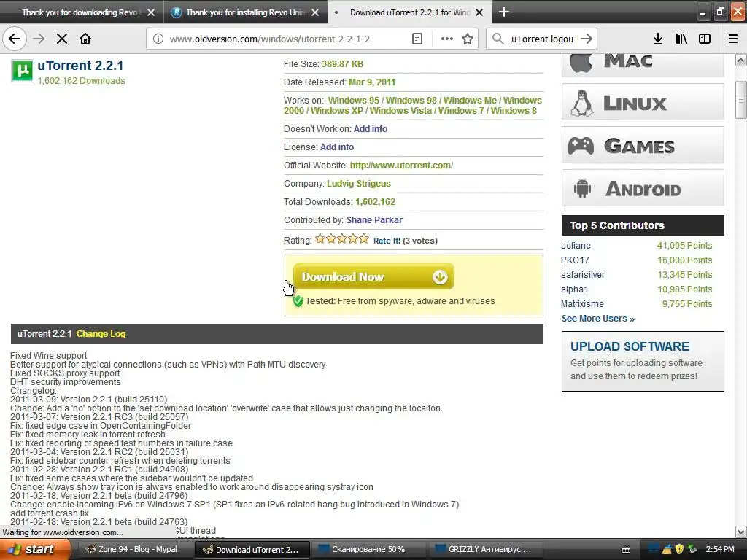This screenshot has height=560, width=747.
Task: Open the Upload Software box
Action: (643, 361)
